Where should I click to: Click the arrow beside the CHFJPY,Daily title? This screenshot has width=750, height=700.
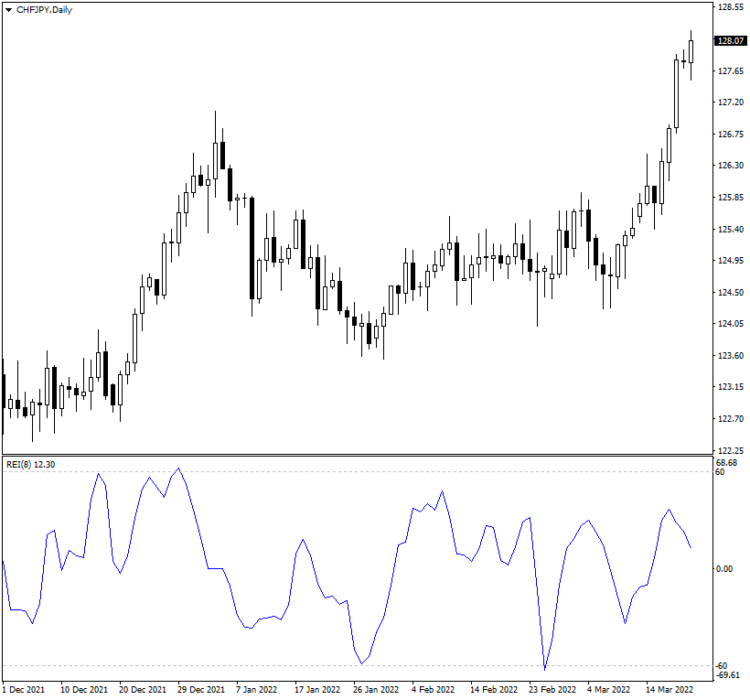click(x=8, y=9)
